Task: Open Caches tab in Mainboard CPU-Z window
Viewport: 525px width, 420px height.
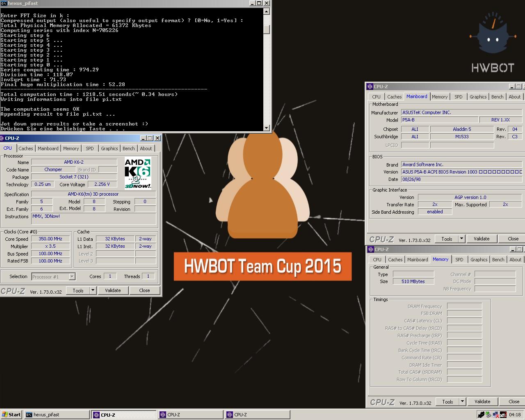Action: 395,97
